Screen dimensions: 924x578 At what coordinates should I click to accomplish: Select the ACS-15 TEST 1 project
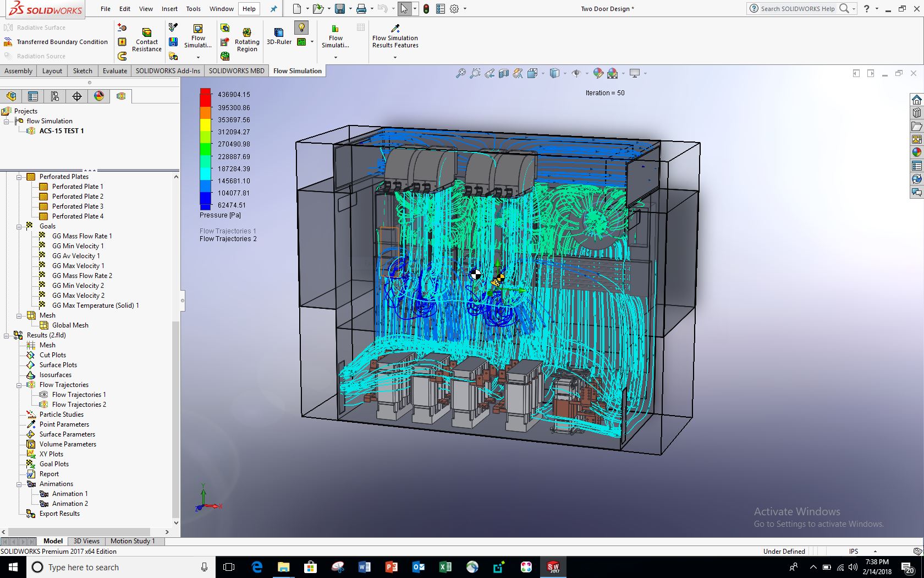pos(62,131)
